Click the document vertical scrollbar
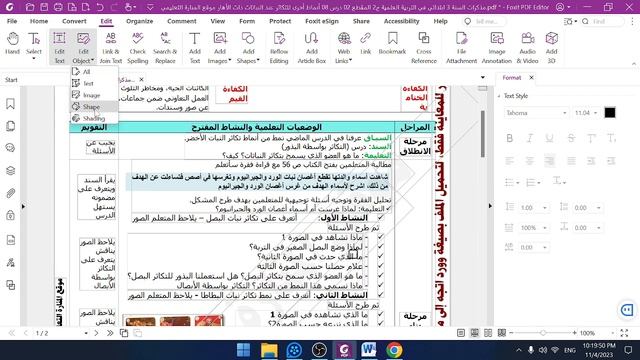640x360 pixels. (x=483, y=133)
